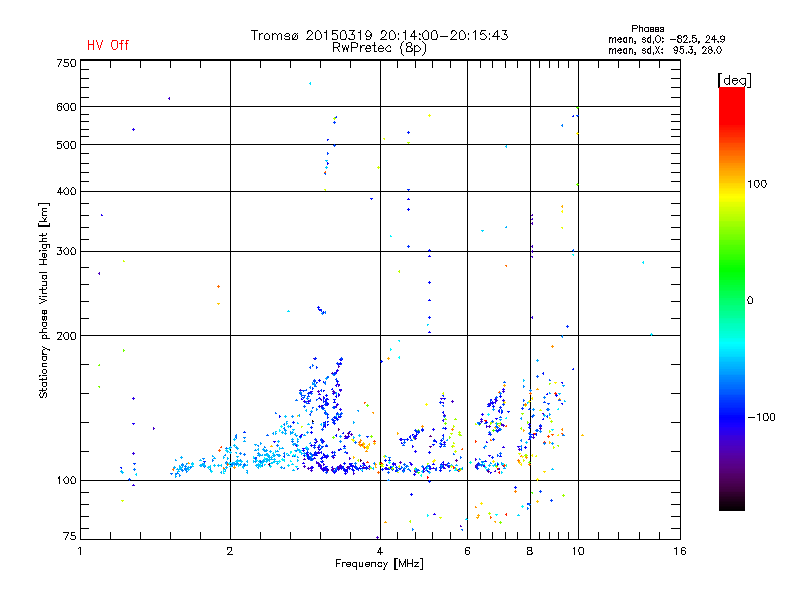Click the 'Stationary phase Virtual Height [km]' axis label
This screenshot has height=600, width=800.
[x=44, y=300]
